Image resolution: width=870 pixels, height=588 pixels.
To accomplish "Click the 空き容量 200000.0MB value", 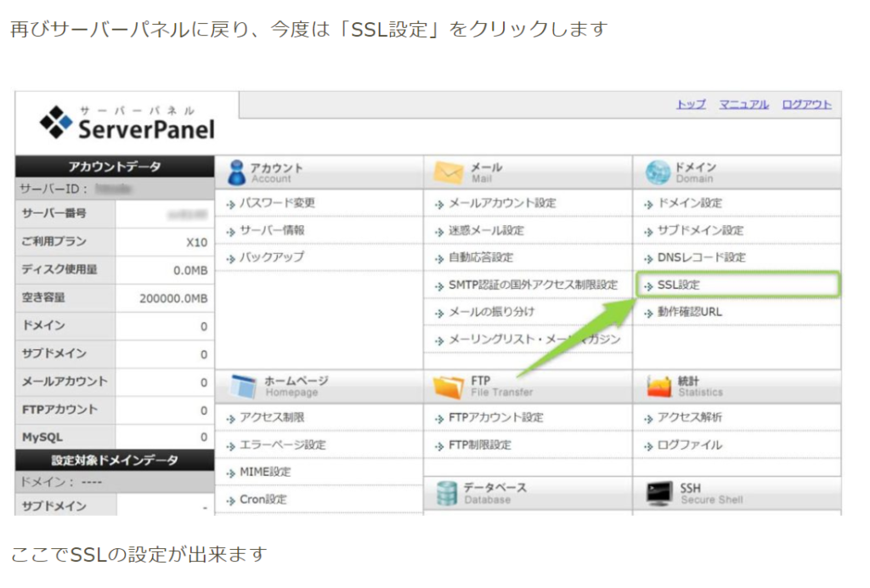I will click(x=173, y=298).
